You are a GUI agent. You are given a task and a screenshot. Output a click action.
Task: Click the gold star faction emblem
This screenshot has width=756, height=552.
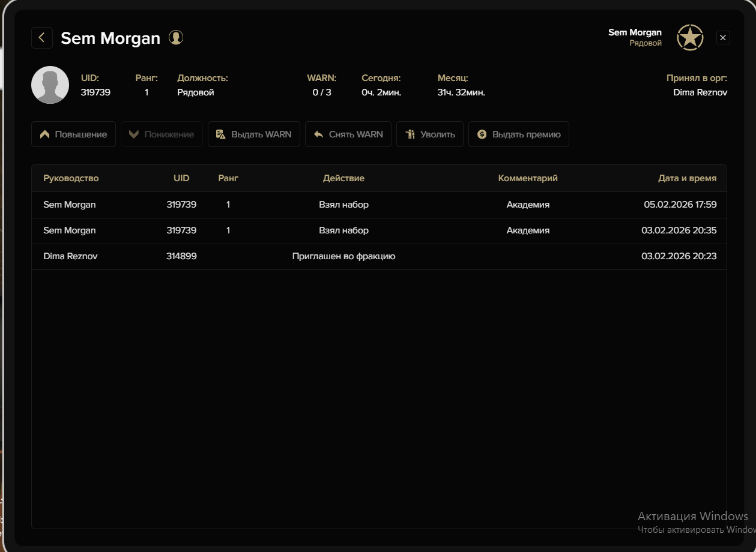[x=690, y=38]
